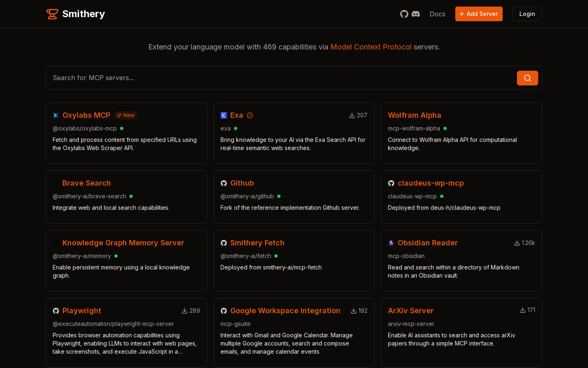Click the @oxylabs/oxylabs-mcp identifier text
This screenshot has height=368, width=588.
85,128
